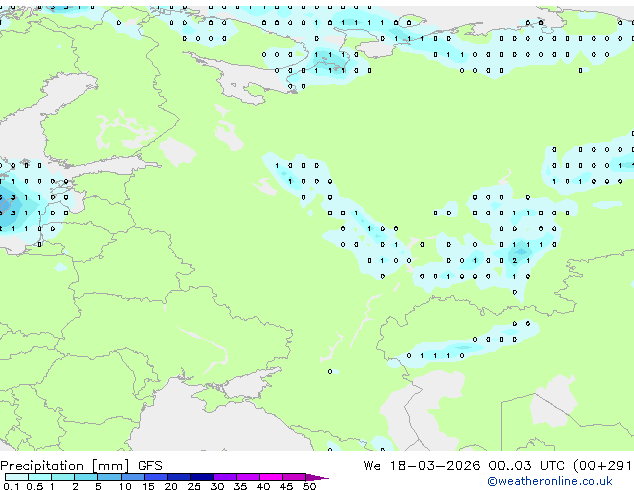Click the 'Precipitation [mm] GFS' title text
The height and width of the screenshot is (490, 634).
81,466
